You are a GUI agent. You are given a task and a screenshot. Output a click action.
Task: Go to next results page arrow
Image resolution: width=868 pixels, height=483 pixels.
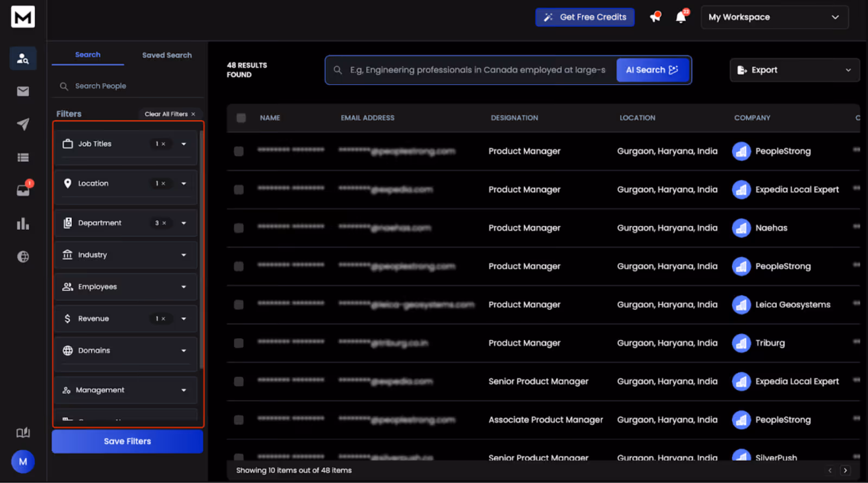tap(845, 470)
